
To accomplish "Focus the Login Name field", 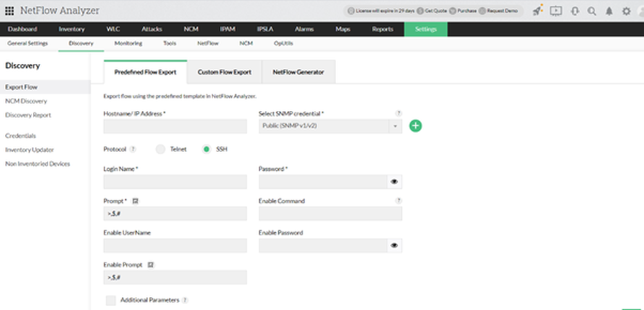I will pos(175,182).
